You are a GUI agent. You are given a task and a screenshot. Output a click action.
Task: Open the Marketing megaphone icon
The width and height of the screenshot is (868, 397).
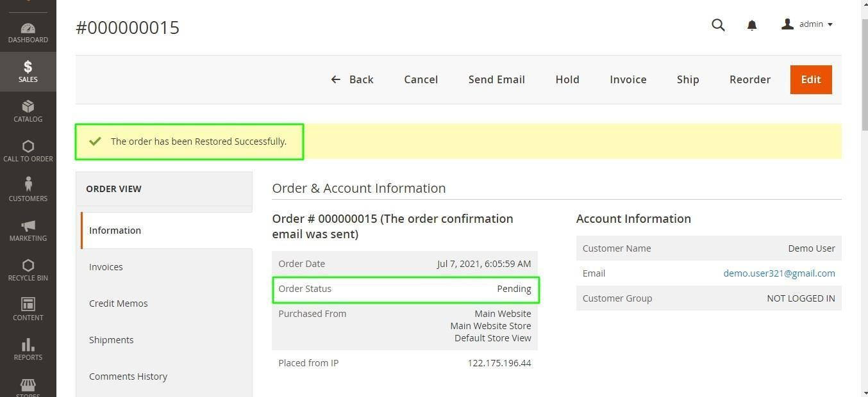(28, 230)
